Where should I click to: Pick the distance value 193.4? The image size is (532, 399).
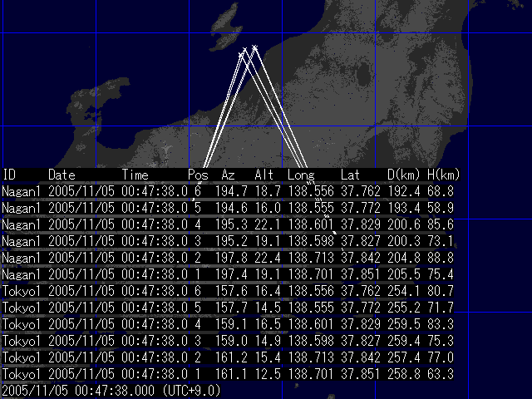[x=404, y=208]
